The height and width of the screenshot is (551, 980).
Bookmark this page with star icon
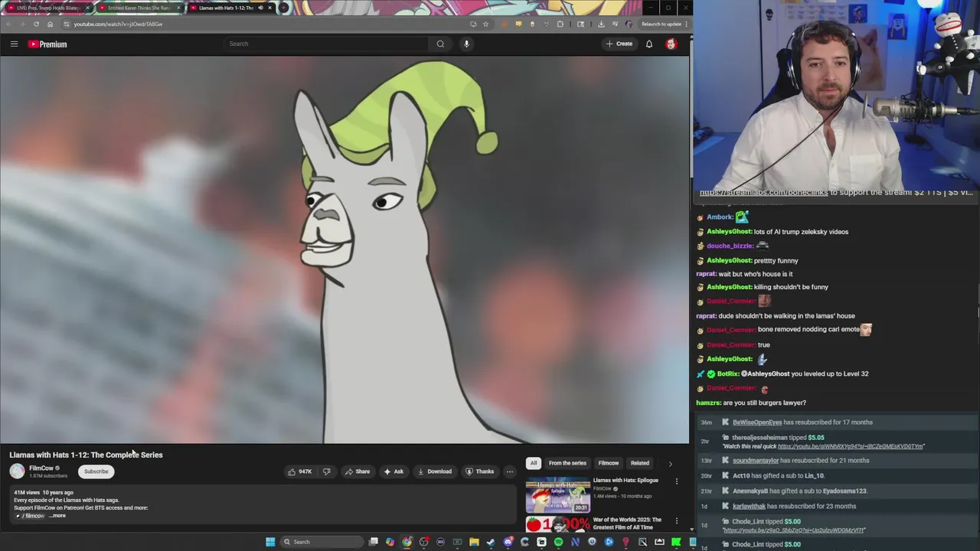click(x=485, y=24)
